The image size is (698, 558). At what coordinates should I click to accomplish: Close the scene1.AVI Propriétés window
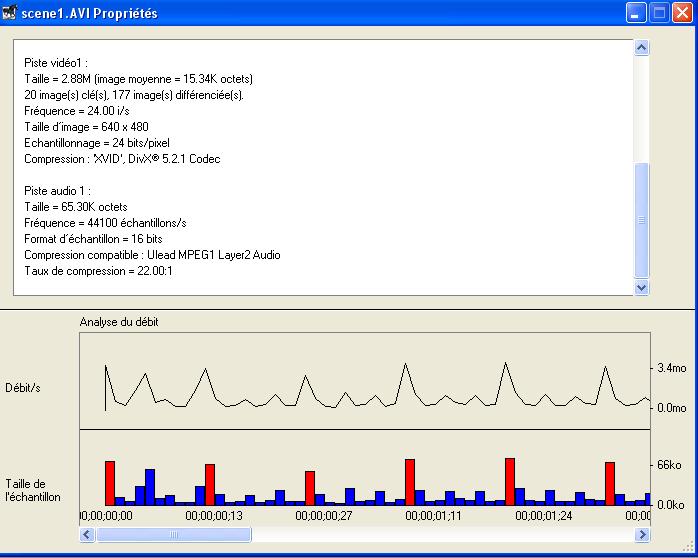pyautogui.click(x=682, y=12)
